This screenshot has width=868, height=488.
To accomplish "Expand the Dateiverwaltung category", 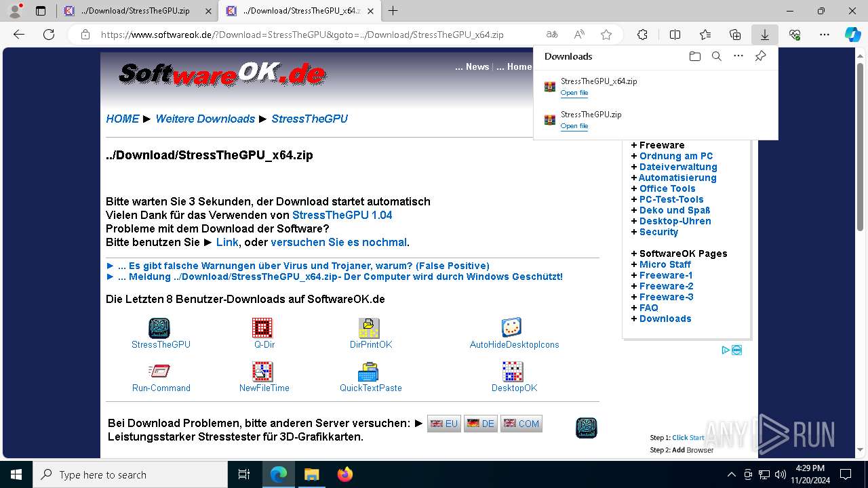I will pos(678,167).
